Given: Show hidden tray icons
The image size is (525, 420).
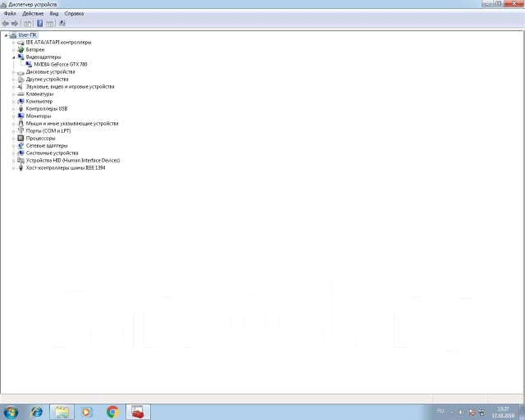Looking at the screenshot, I should 452,413.
